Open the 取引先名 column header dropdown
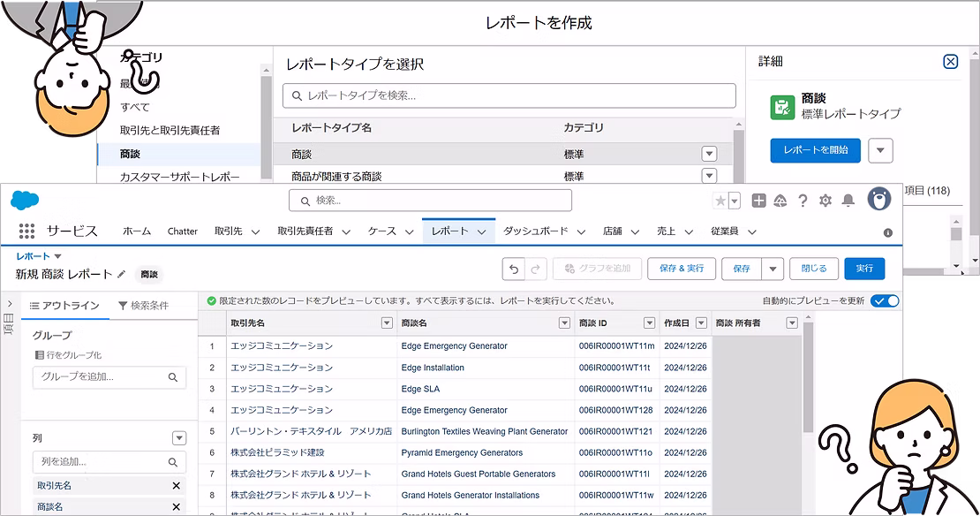The image size is (980, 516). 387,323
